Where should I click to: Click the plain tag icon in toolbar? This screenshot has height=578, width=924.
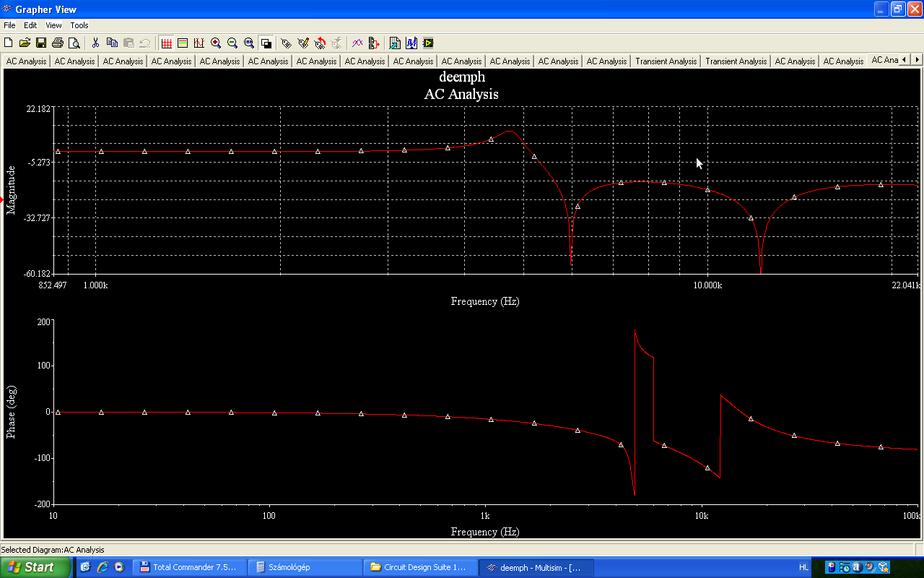[x=287, y=43]
